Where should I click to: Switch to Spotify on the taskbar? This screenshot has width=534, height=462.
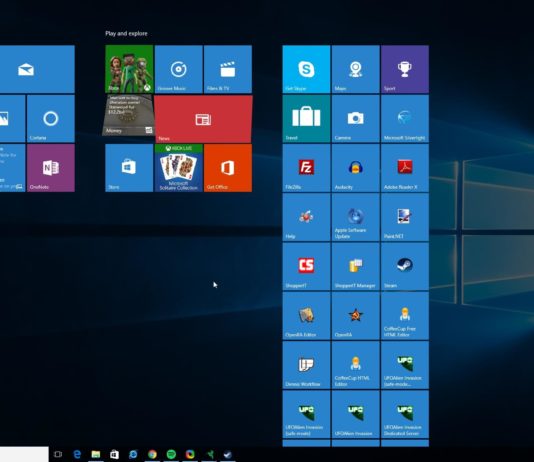click(171, 454)
